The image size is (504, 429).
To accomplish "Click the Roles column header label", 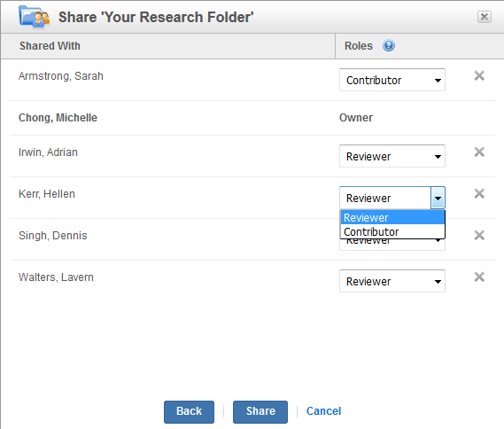I will [x=359, y=46].
